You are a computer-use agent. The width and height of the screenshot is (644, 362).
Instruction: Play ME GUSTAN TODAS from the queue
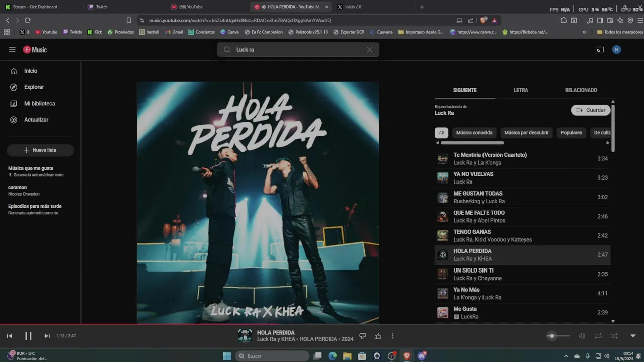[x=522, y=197]
